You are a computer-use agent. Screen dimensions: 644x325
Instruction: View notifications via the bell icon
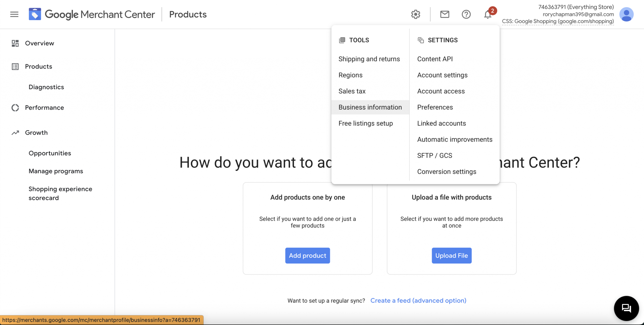click(x=488, y=14)
